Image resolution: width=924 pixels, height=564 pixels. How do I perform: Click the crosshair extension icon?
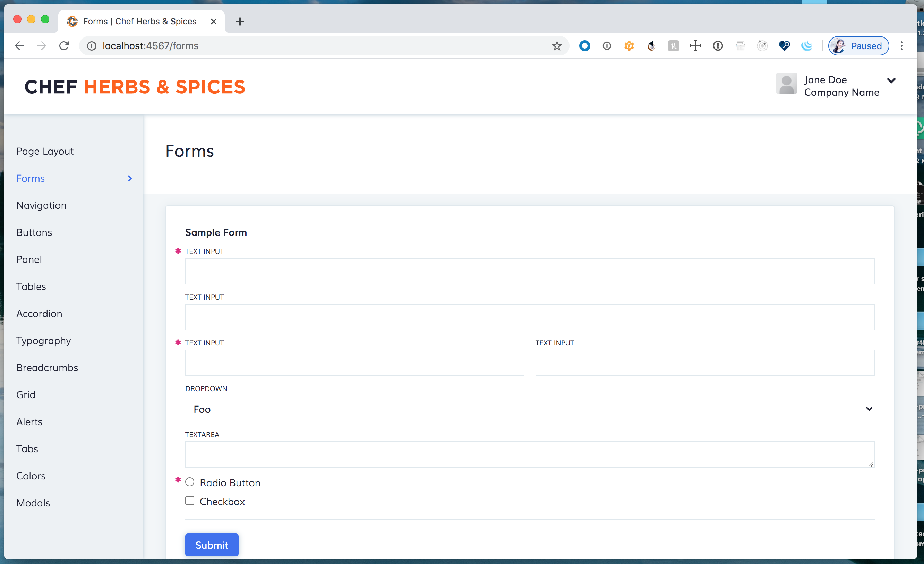(x=695, y=46)
